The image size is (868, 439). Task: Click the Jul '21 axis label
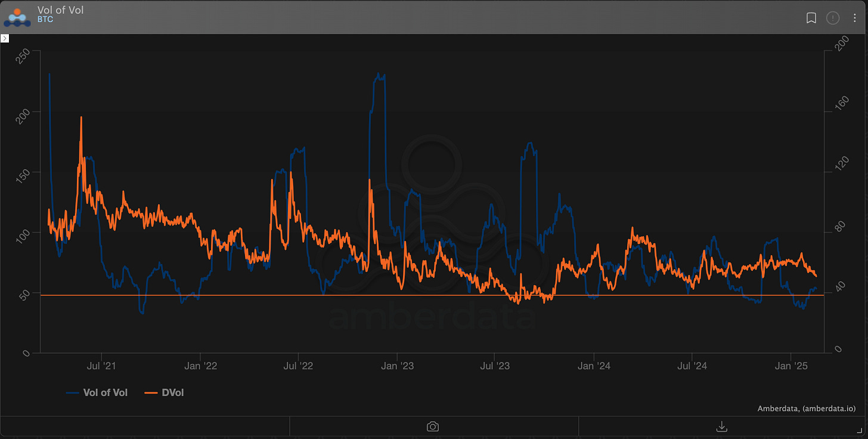(102, 366)
